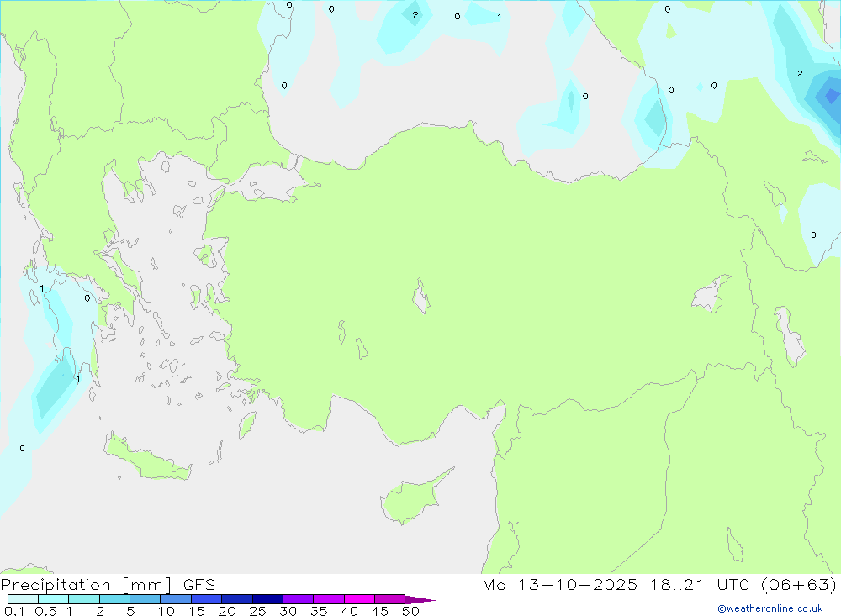Click the purple arrow at legend end
Image resolution: width=841 pixels, height=616 pixels.
pyautogui.click(x=420, y=600)
